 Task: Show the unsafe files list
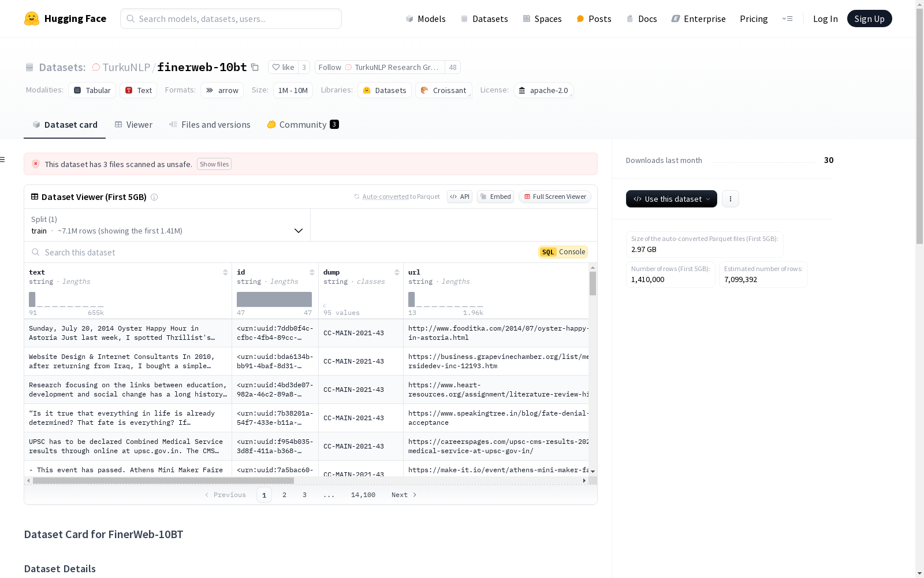tap(214, 164)
